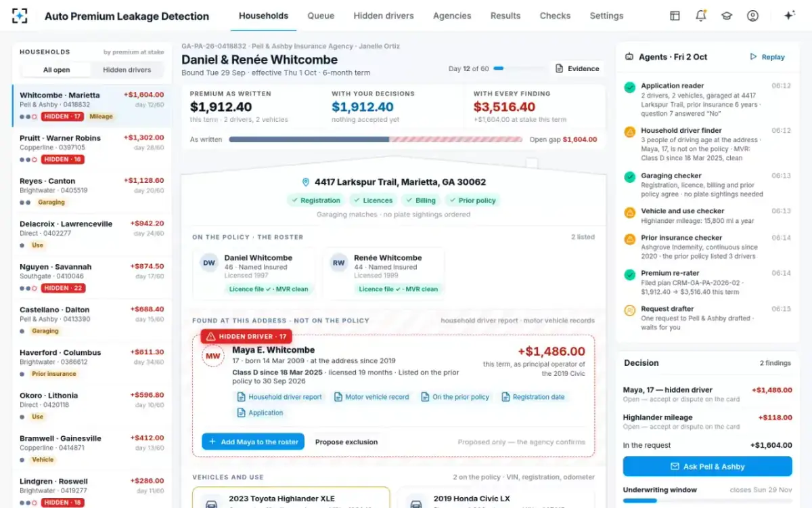Click the Licences check chip
Screen dimensions: 812x508
[x=373, y=200]
